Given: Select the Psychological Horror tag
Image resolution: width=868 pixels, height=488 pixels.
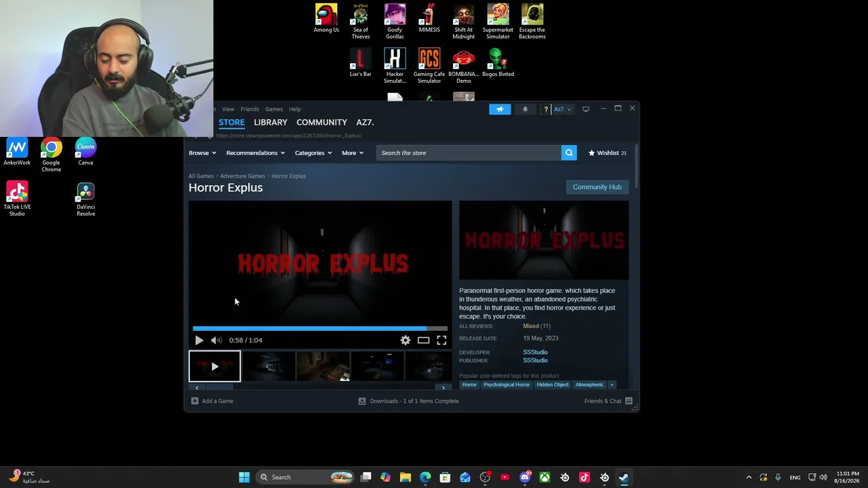Looking at the screenshot, I should pos(507,385).
